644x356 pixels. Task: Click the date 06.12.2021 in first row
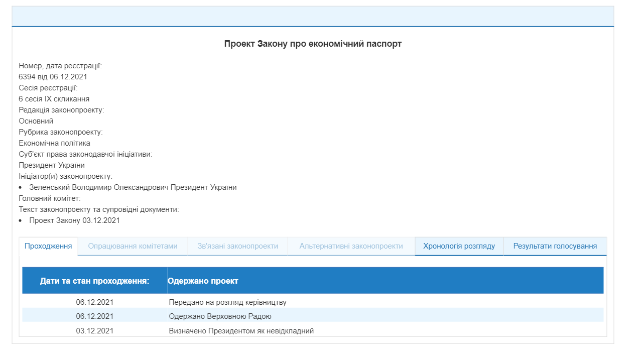94,302
